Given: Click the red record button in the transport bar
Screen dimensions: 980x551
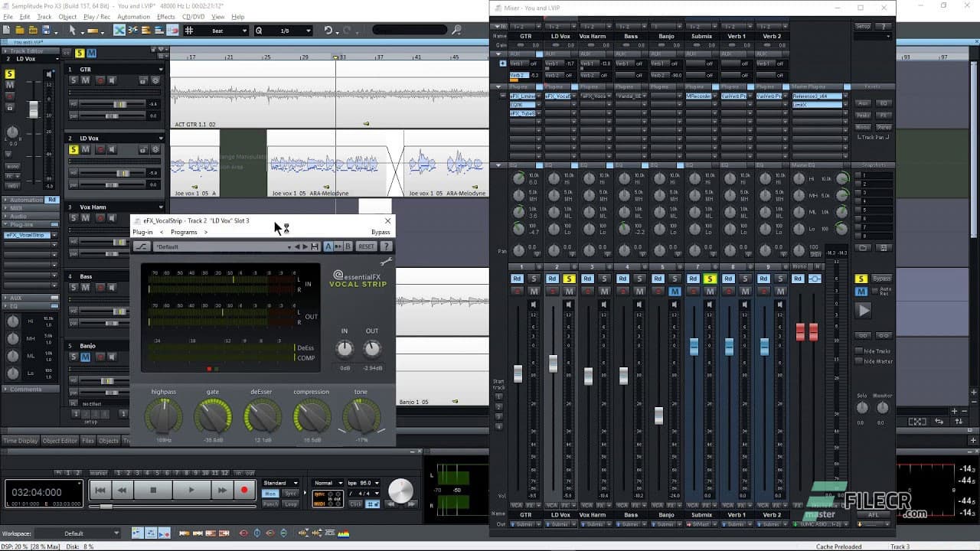Looking at the screenshot, I should coord(245,490).
